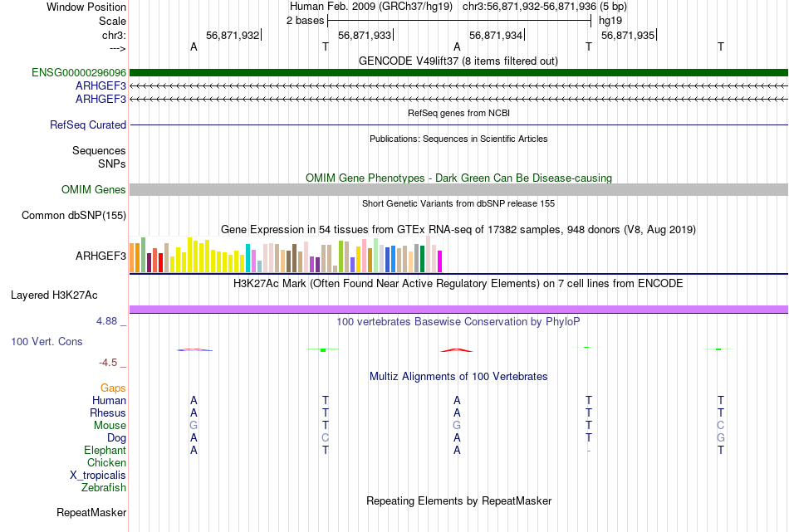Open GENCODE V49lift37 track title
789x532 pixels.
point(458,61)
